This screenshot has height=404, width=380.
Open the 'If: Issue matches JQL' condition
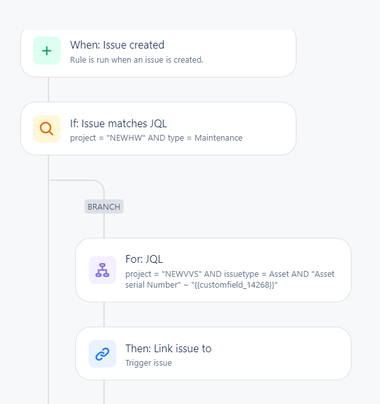[x=158, y=129]
